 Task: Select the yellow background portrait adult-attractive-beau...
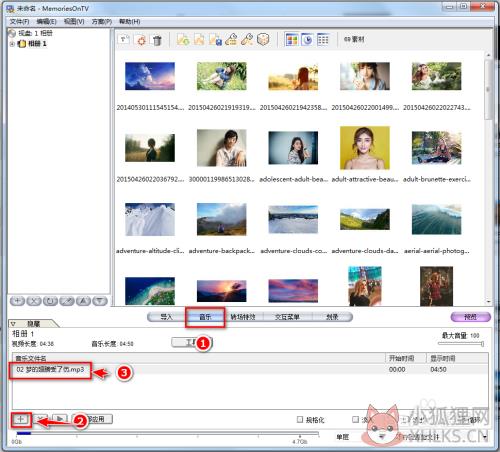[x=365, y=148]
